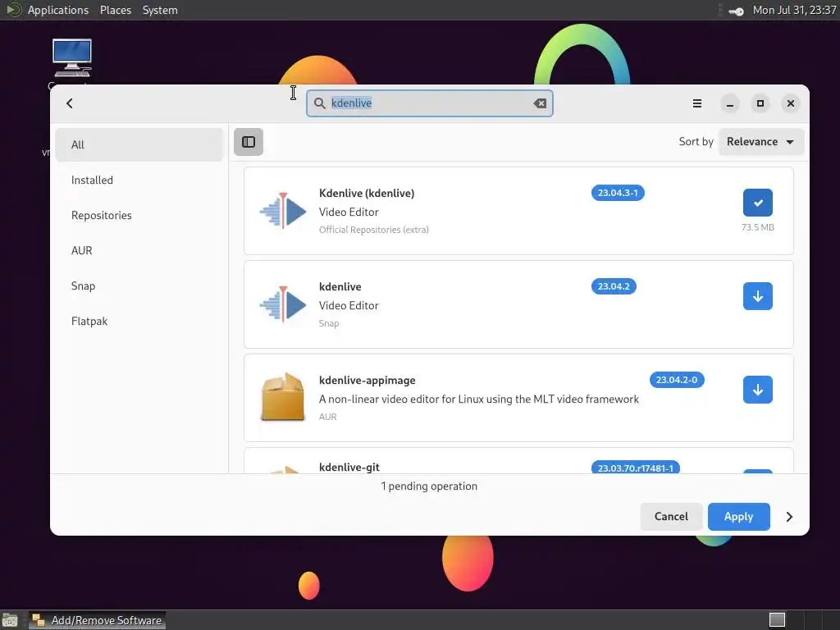Click the show desktop icon in taskbar
This screenshot has height=630, width=840.
point(10,620)
